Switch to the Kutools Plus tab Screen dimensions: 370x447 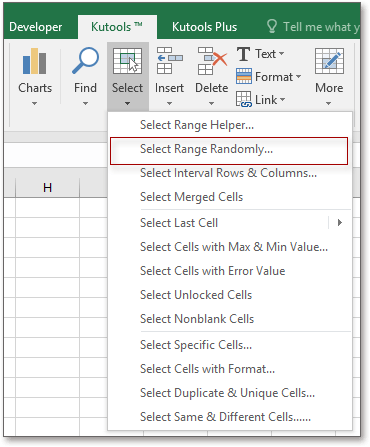(205, 27)
